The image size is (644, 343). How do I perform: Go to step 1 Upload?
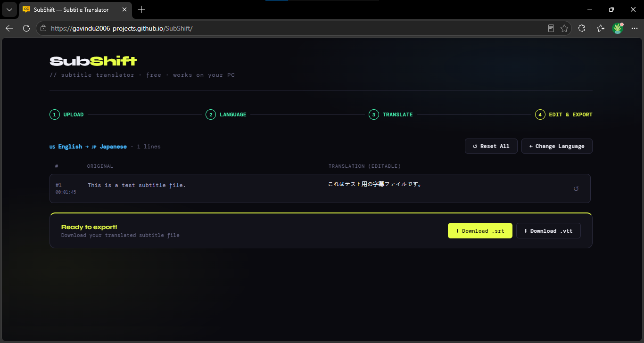(x=66, y=114)
